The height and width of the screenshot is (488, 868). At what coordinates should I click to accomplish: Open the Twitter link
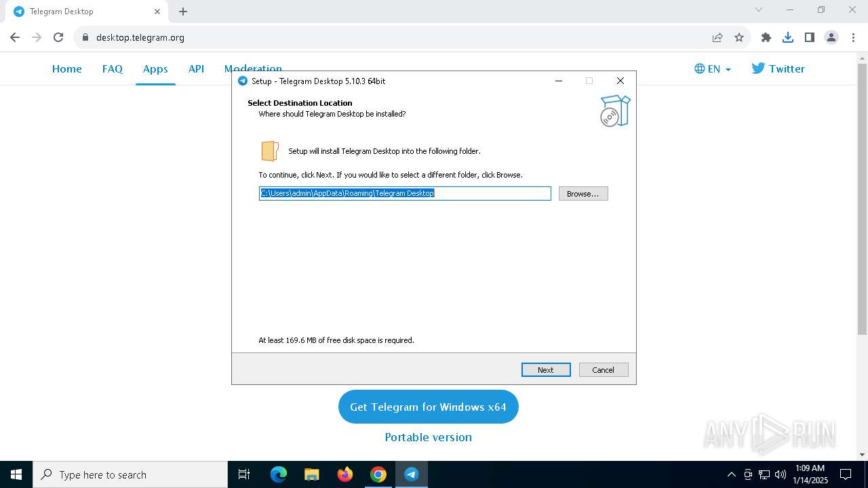click(x=778, y=68)
